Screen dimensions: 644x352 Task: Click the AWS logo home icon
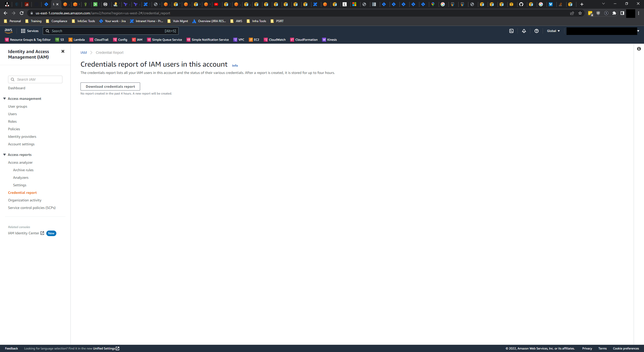point(8,31)
